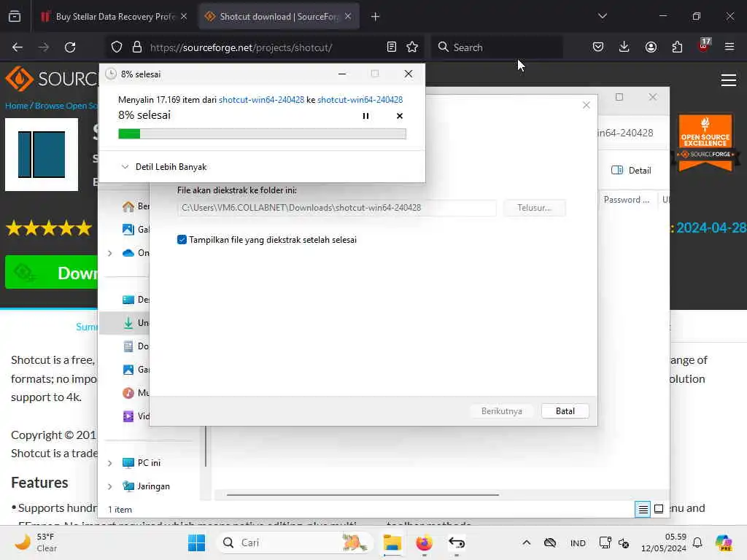Open Firefox application hamburger menu
747x560 pixels.
[x=729, y=47]
